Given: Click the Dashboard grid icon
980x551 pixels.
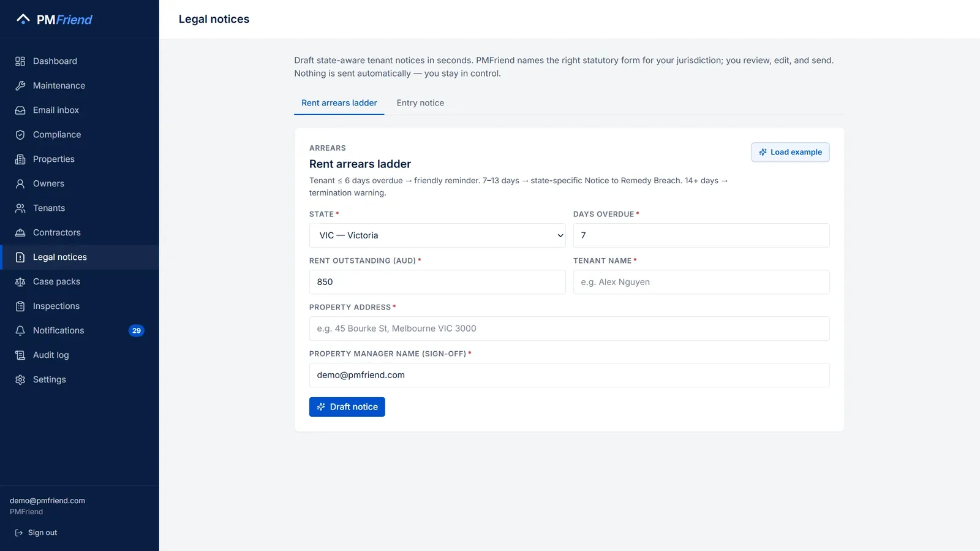Looking at the screenshot, I should (x=20, y=61).
